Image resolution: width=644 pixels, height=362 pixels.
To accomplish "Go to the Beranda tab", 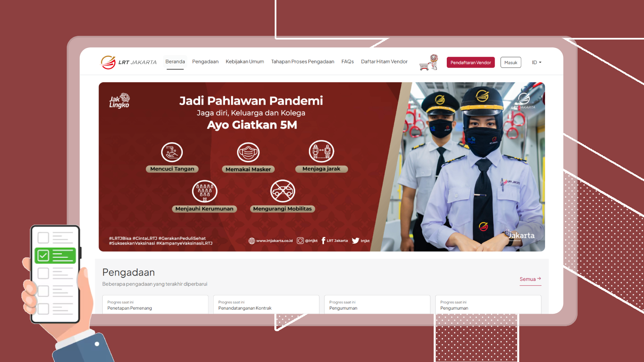I will [x=175, y=62].
